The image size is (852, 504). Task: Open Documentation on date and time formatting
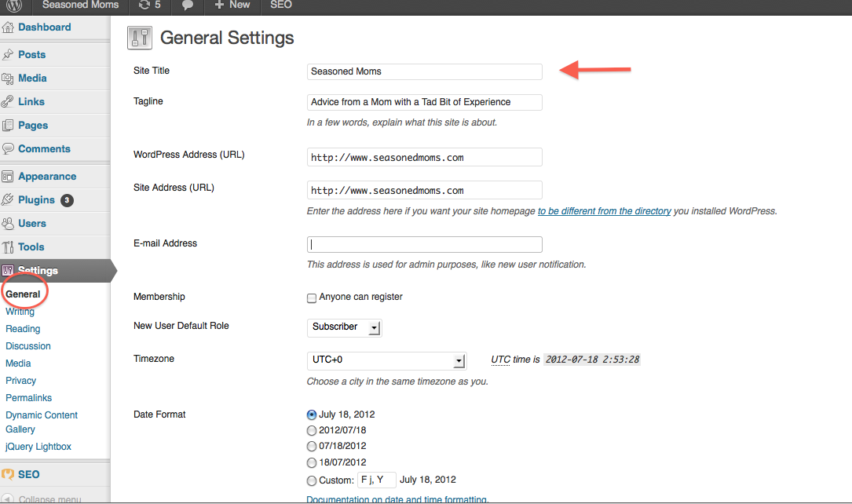(397, 499)
